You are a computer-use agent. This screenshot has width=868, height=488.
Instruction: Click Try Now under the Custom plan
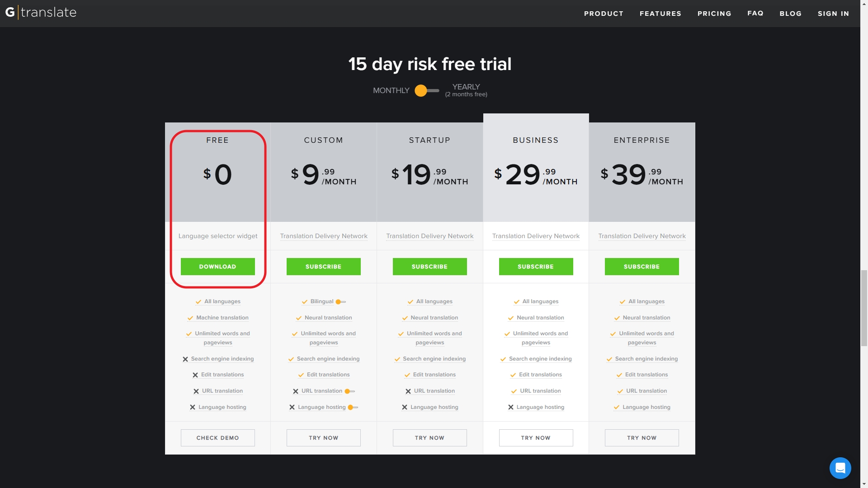pos(324,438)
